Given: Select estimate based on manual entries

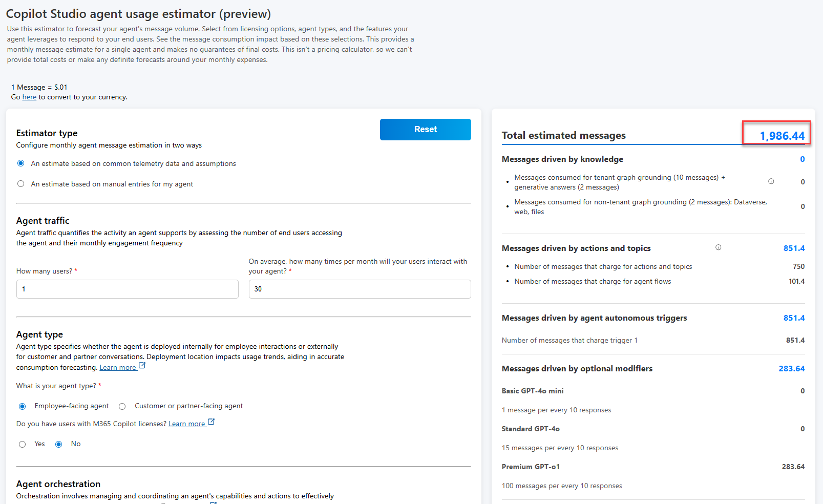Looking at the screenshot, I should pyautogui.click(x=21, y=184).
